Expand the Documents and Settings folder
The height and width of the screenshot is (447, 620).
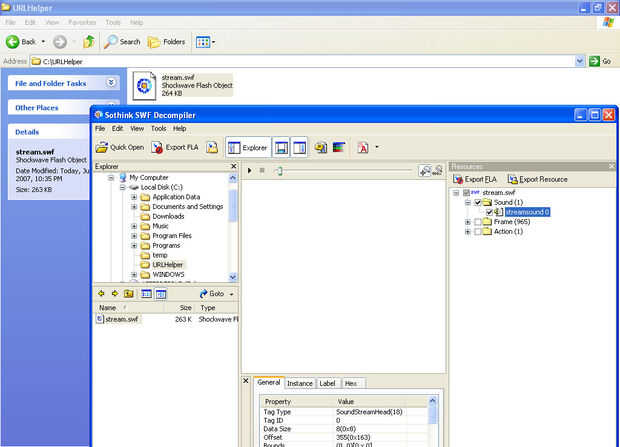[x=134, y=206]
